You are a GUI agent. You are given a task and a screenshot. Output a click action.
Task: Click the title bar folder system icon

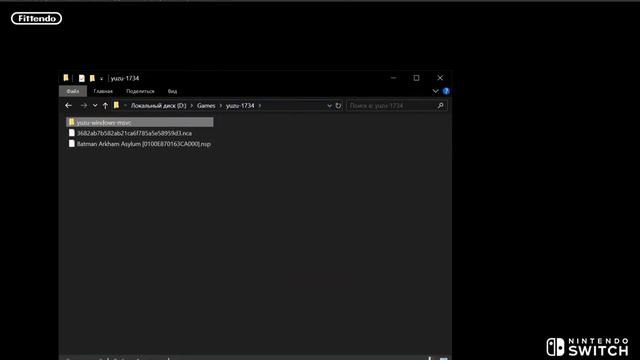coord(66,78)
